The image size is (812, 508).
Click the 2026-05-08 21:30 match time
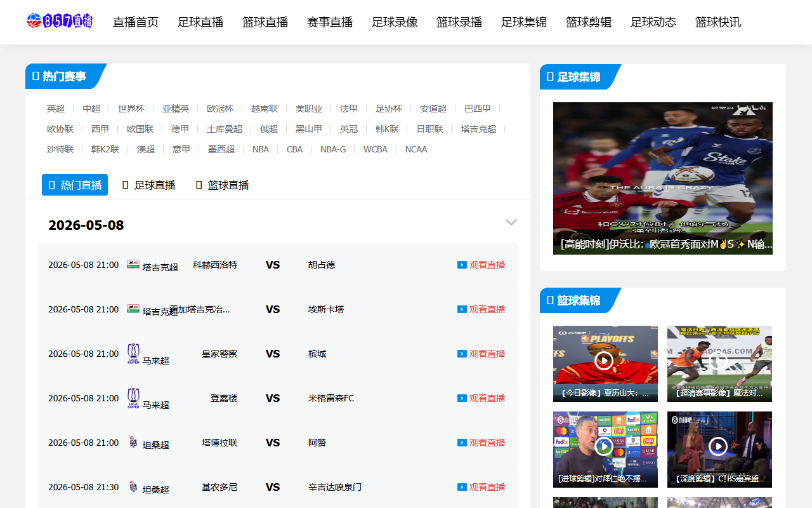click(x=83, y=487)
